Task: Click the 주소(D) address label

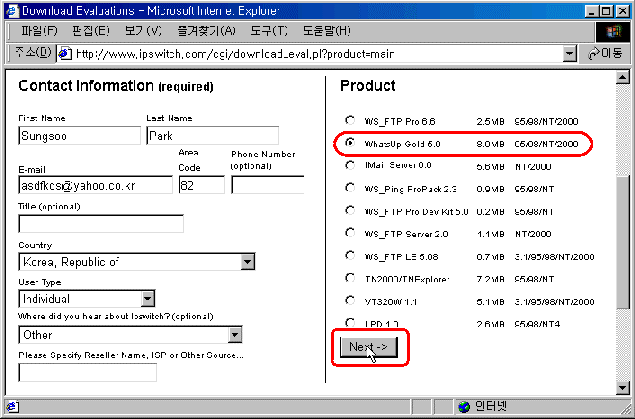Action: (33, 53)
